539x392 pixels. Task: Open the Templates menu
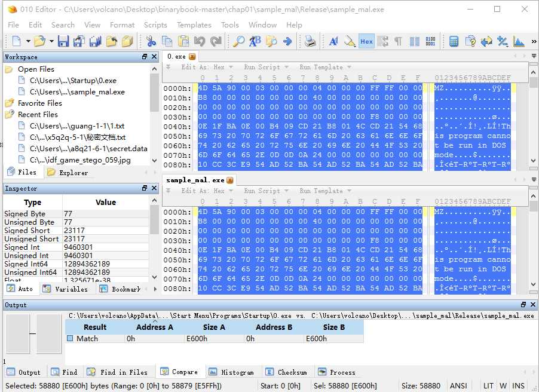[x=194, y=24]
